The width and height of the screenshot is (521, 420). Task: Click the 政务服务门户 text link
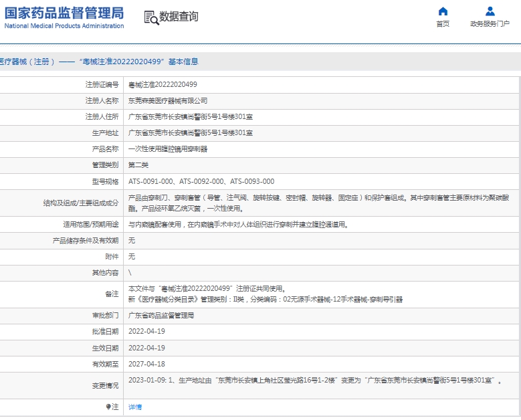(490, 23)
